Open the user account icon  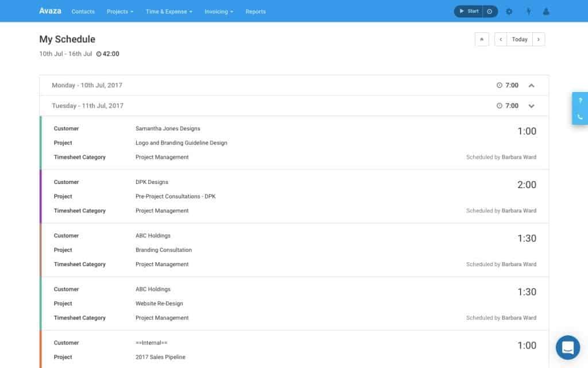(x=546, y=11)
